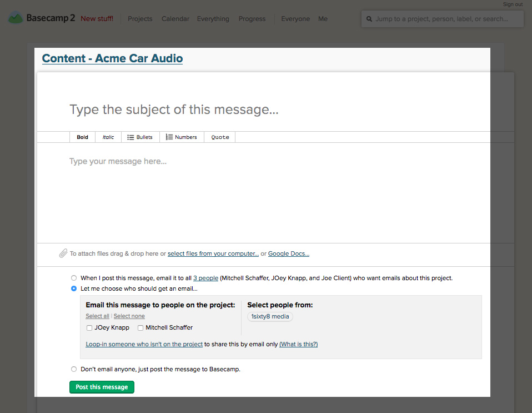Image resolution: width=532 pixels, height=413 pixels.
Task: Insert a bulleted list with Bullets
Action: pos(140,137)
